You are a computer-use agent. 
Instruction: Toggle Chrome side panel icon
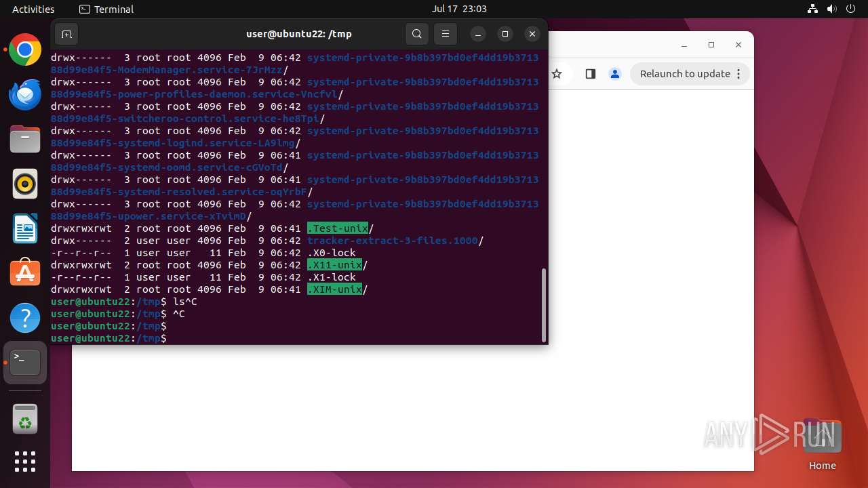[x=590, y=74]
